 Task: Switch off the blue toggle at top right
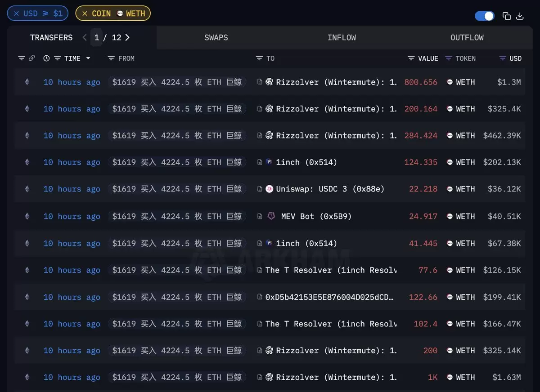pyautogui.click(x=485, y=16)
